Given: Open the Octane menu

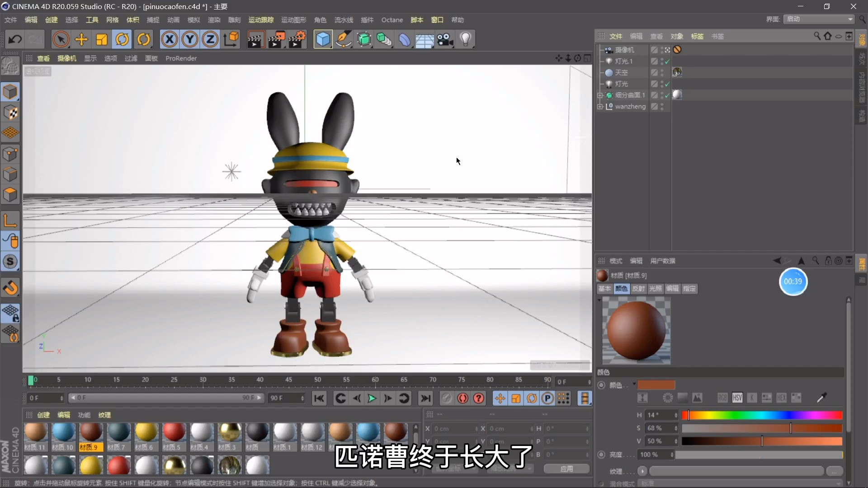Looking at the screenshot, I should coord(392,20).
